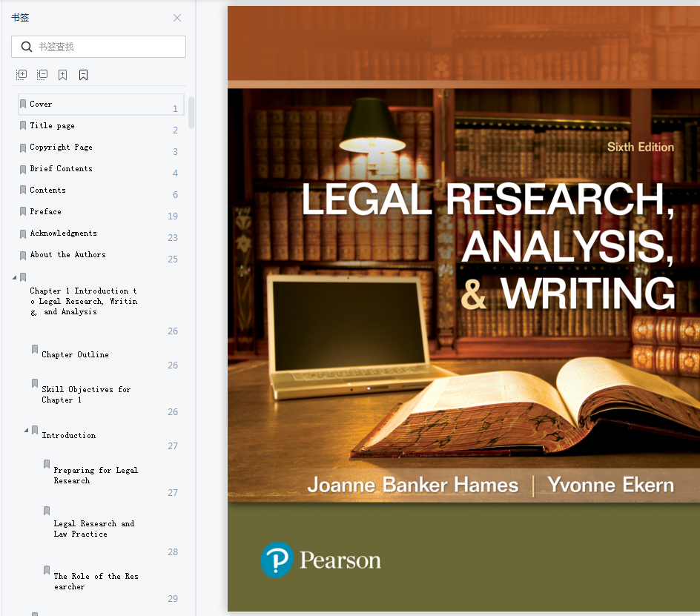Click the bookmark icon above The Role of the Researcher

tap(47, 570)
